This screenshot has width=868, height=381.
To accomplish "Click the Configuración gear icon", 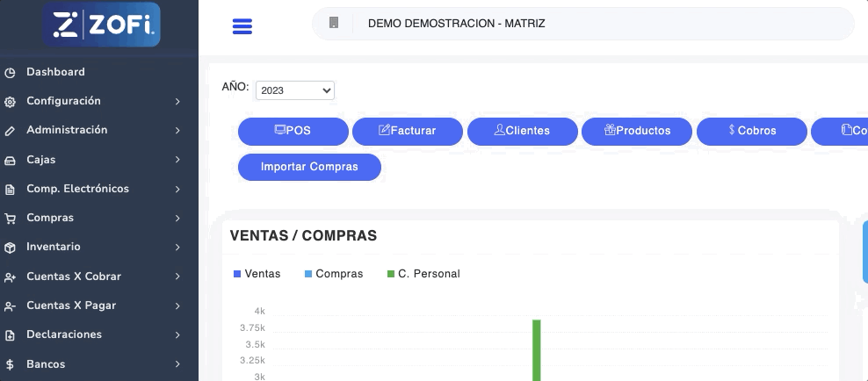I will pyautogui.click(x=10, y=102).
